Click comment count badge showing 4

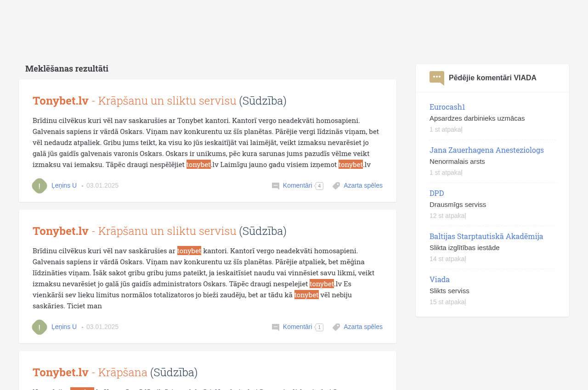[319, 186]
